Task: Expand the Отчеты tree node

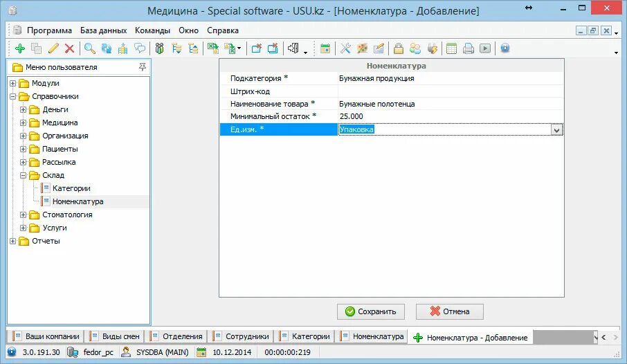Action: point(12,242)
